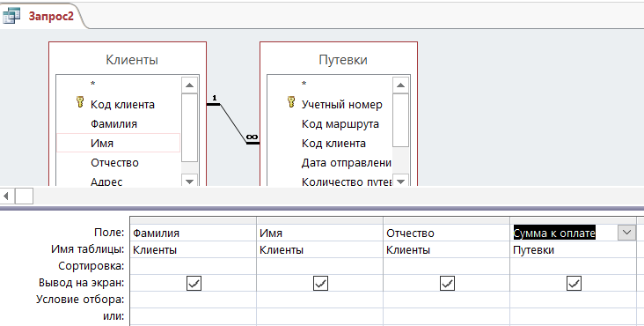
Task: Click the Поле row label
Action: [109, 233]
